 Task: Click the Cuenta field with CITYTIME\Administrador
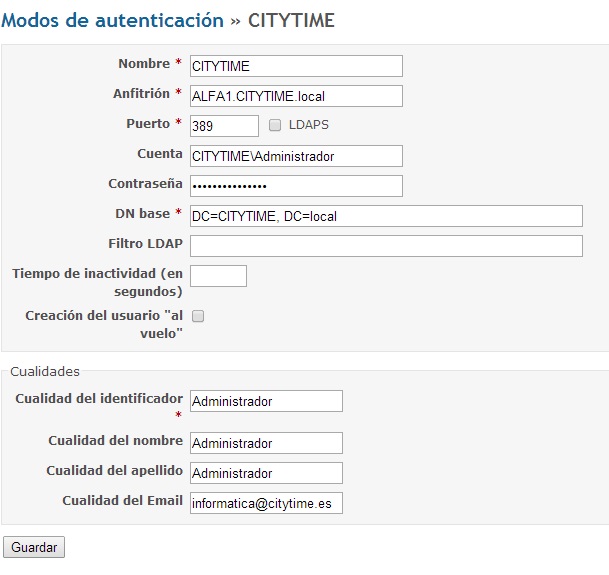click(x=296, y=156)
